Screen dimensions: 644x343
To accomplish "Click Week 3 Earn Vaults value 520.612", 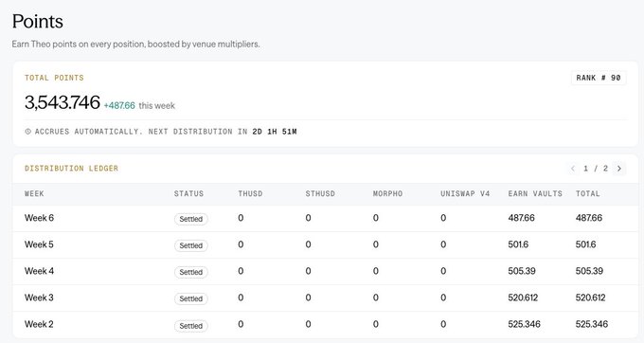I will [523, 298].
